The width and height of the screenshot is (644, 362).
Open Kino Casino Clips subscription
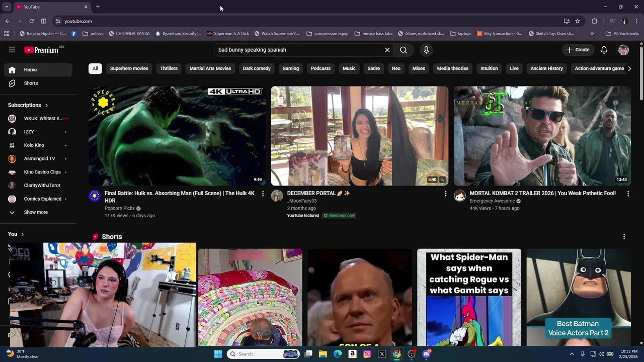[x=38, y=172]
